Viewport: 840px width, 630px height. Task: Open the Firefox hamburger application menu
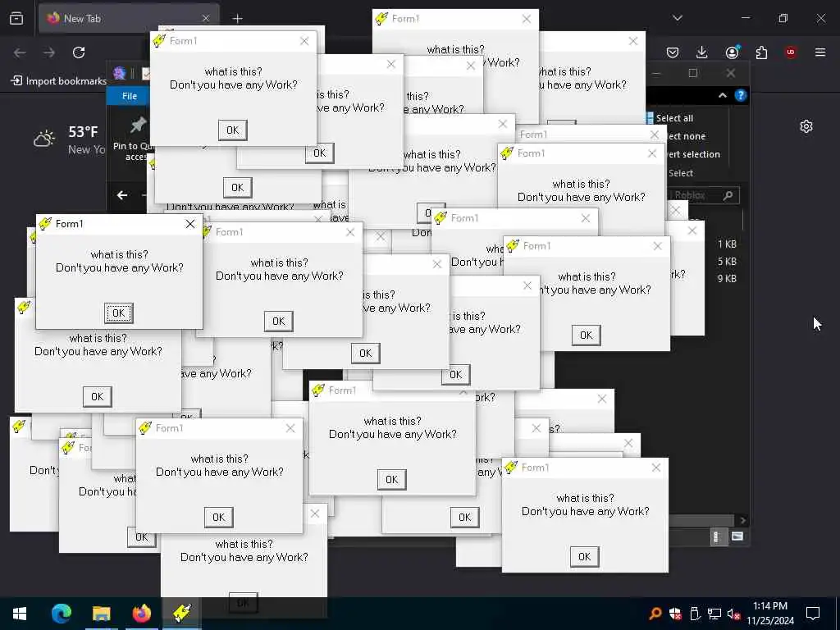[820, 52]
